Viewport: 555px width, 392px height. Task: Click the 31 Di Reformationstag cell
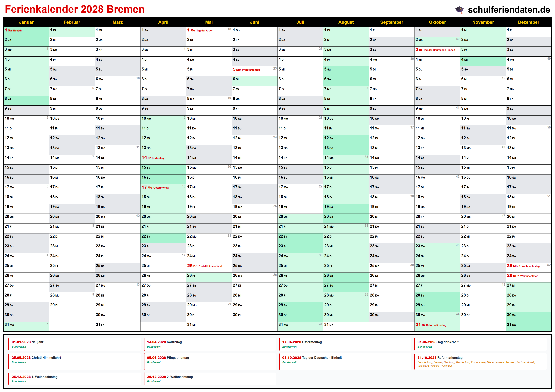click(437, 326)
